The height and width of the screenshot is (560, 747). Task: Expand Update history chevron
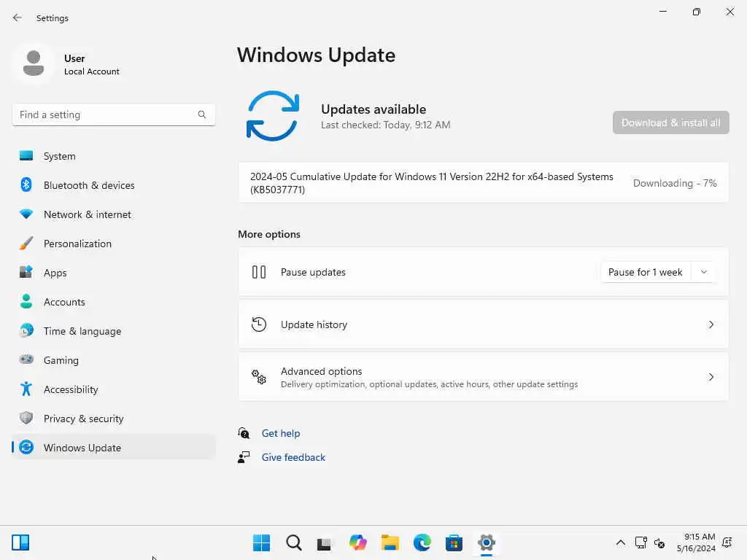[x=711, y=324]
